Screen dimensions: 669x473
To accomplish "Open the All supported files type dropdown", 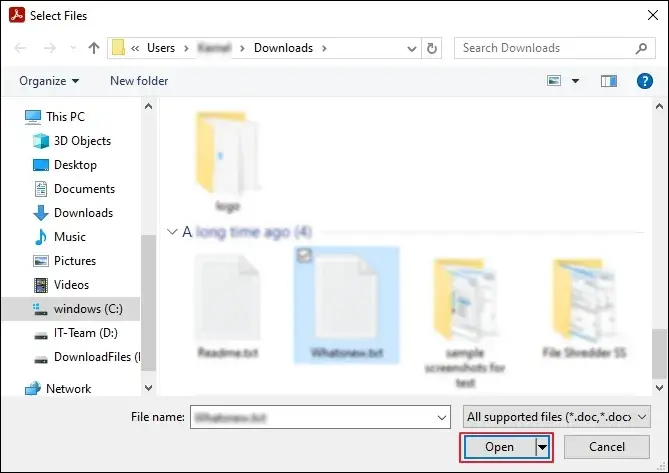I will tap(556, 417).
